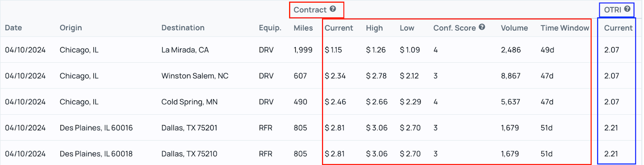Sort by the Miles column header
Image resolution: width=644 pixels, height=165 pixels.
303,28
